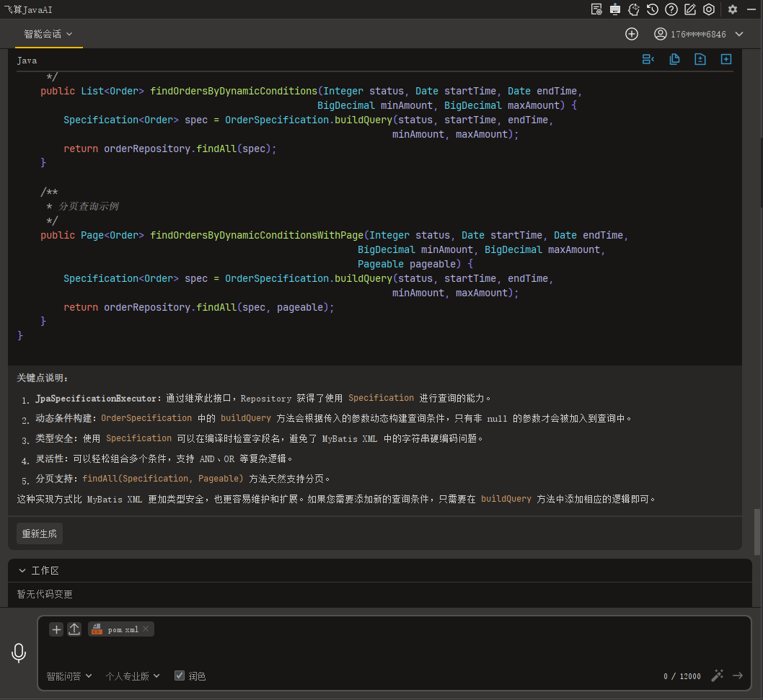Image resolution: width=763 pixels, height=700 pixels.
Task: Click findOrdersByDynamicConditionsWithPage method name
Action: [257, 236]
